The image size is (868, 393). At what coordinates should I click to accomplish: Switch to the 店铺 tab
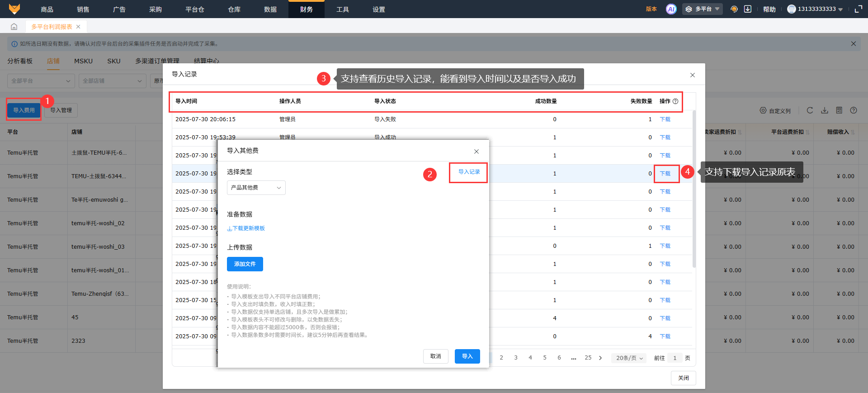pyautogui.click(x=53, y=61)
